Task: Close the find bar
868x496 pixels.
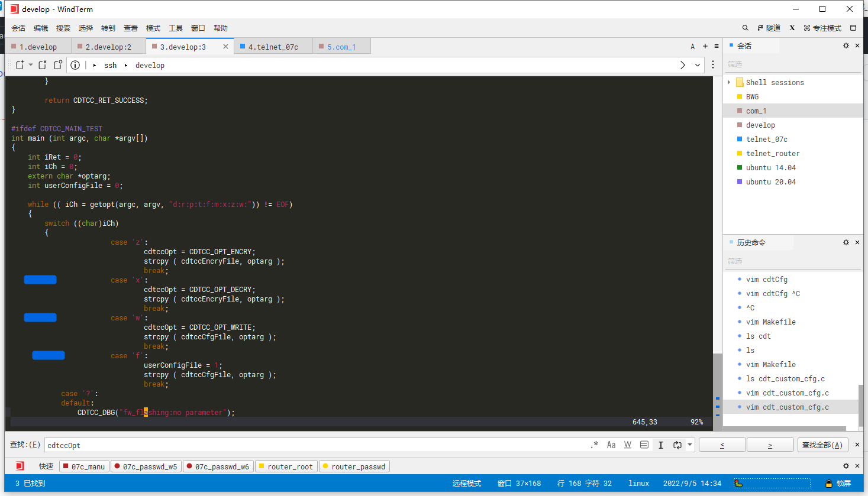Action: click(857, 445)
